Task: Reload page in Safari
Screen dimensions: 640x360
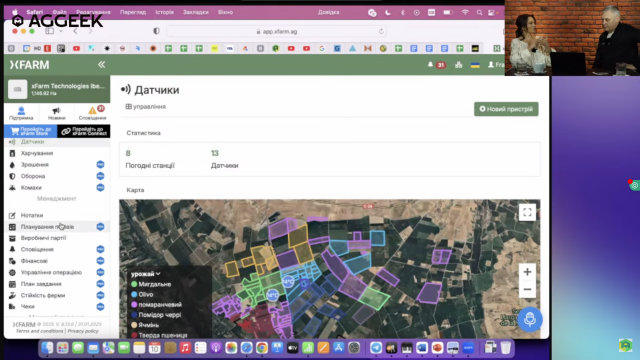Action: [x=381, y=31]
